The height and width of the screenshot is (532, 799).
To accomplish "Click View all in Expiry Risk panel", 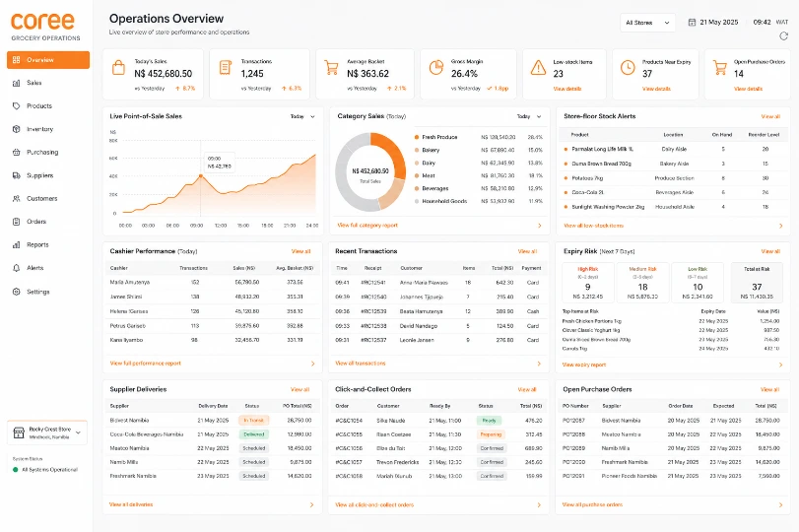I will (x=770, y=251).
